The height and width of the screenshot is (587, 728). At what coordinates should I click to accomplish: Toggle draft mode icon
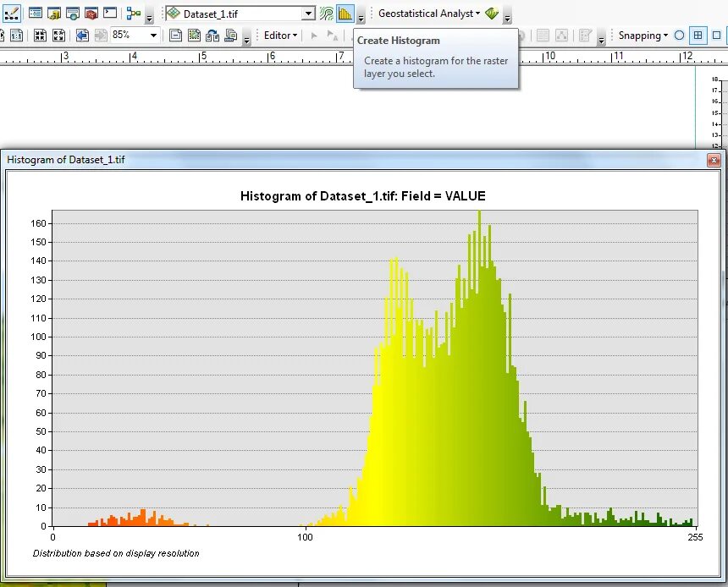click(175, 36)
